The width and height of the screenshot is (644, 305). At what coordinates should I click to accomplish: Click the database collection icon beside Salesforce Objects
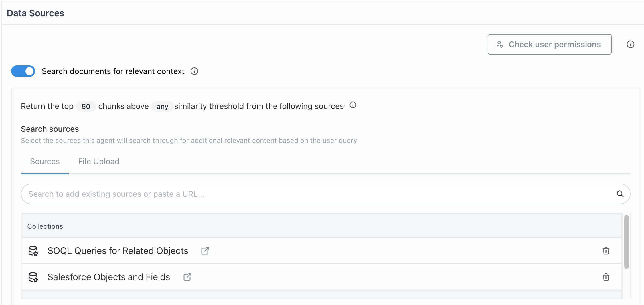pyautogui.click(x=33, y=277)
